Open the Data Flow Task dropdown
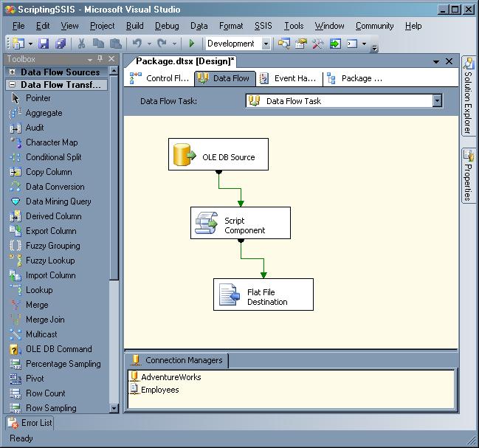 [437, 101]
